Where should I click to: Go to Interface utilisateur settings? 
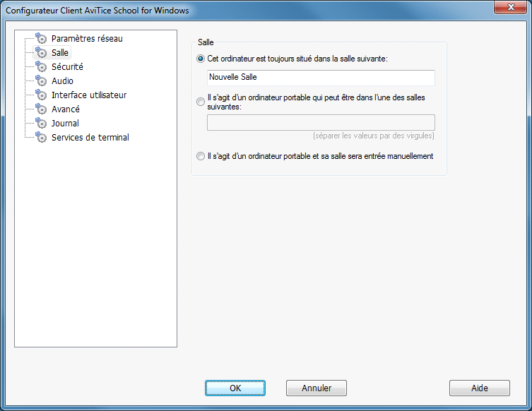click(x=89, y=95)
